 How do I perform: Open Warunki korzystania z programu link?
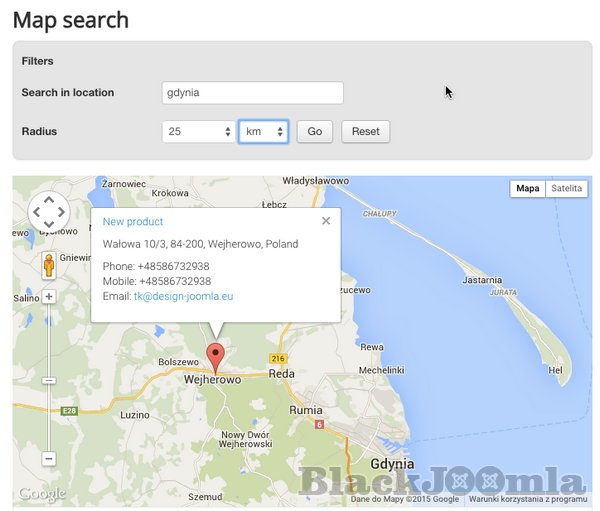(527, 498)
